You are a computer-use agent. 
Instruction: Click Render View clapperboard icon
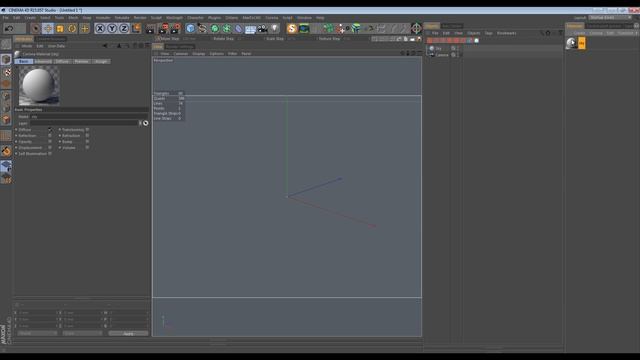[x=151, y=28]
